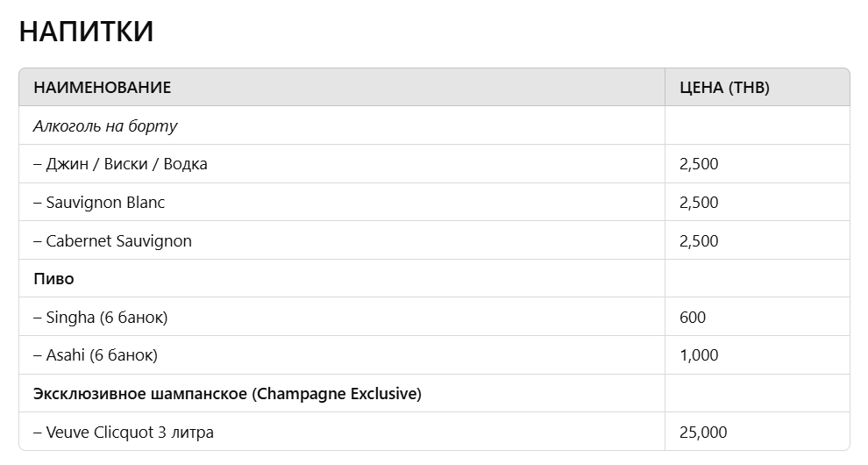Click the Пиво section header
Image resolution: width=868 pixels, height=465 pixels.
click(53, 279)
